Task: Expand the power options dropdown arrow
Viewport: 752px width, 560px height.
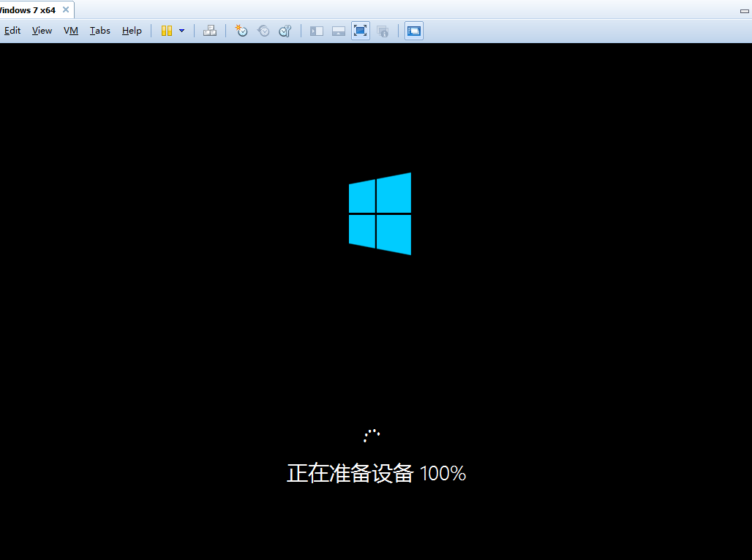Action: click(181, 31)
